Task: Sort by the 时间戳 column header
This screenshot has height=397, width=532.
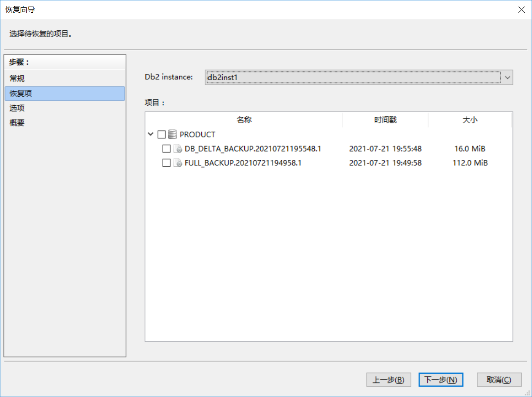Action: pos(385,120)
